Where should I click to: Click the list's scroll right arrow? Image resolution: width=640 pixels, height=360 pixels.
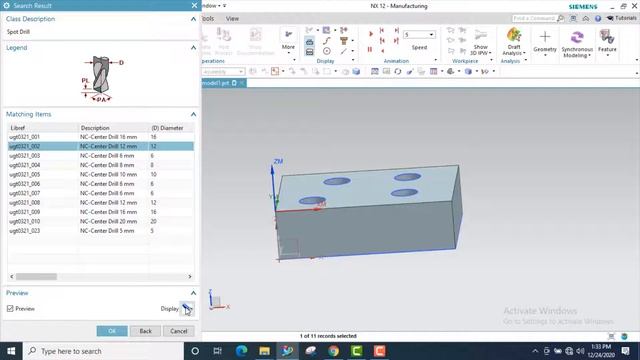(x=190, y=276)
